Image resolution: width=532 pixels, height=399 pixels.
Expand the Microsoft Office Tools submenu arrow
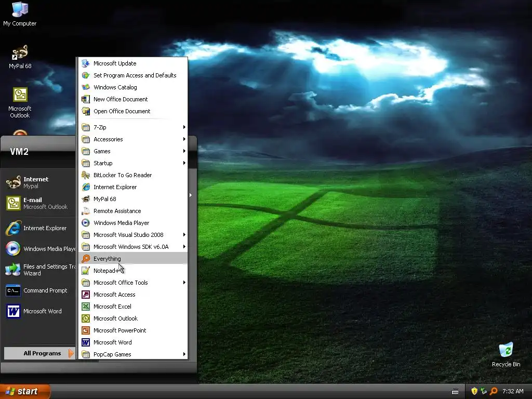coord(184,283)
